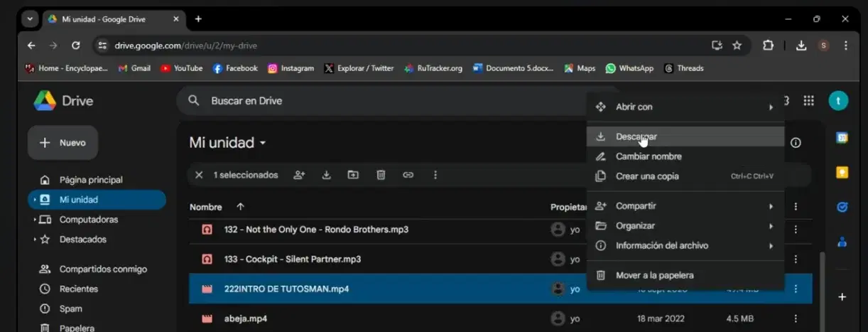Clear the selection with the X icon
The image size is (868, 332).
[x=199, y=175]
